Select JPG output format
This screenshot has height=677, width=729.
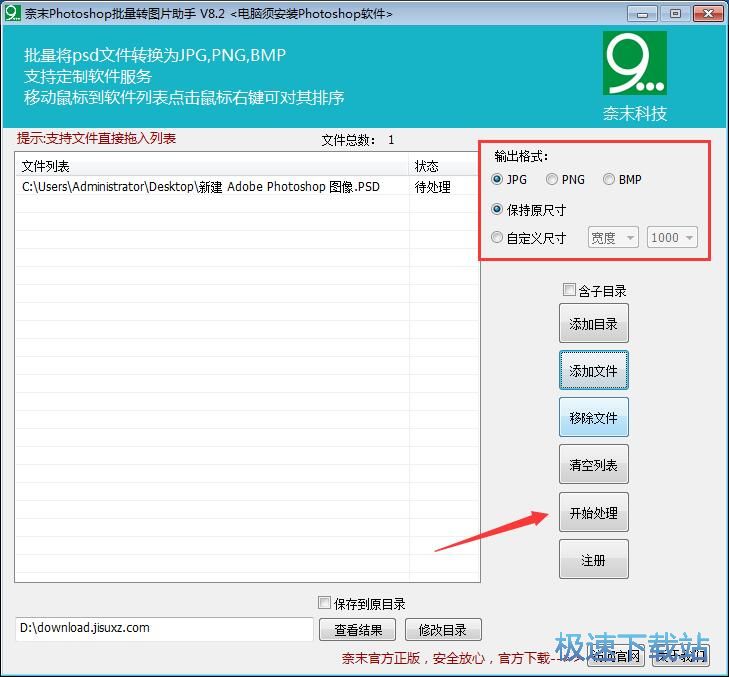point(498,180)
